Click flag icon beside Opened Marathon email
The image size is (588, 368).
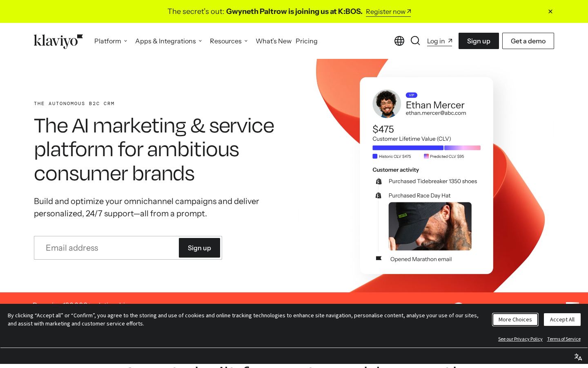click(379, 258)
